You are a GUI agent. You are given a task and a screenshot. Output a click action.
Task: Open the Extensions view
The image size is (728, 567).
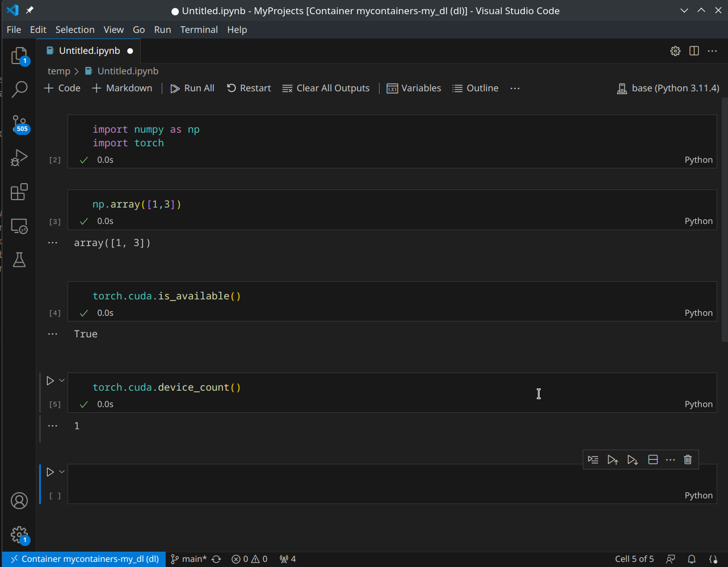[x=19, y=192]
